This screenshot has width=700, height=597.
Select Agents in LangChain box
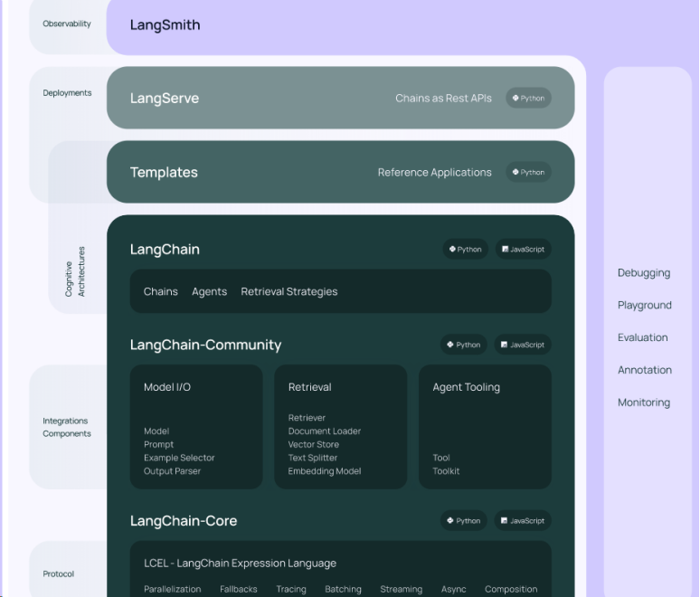click(x=210, y=291)
